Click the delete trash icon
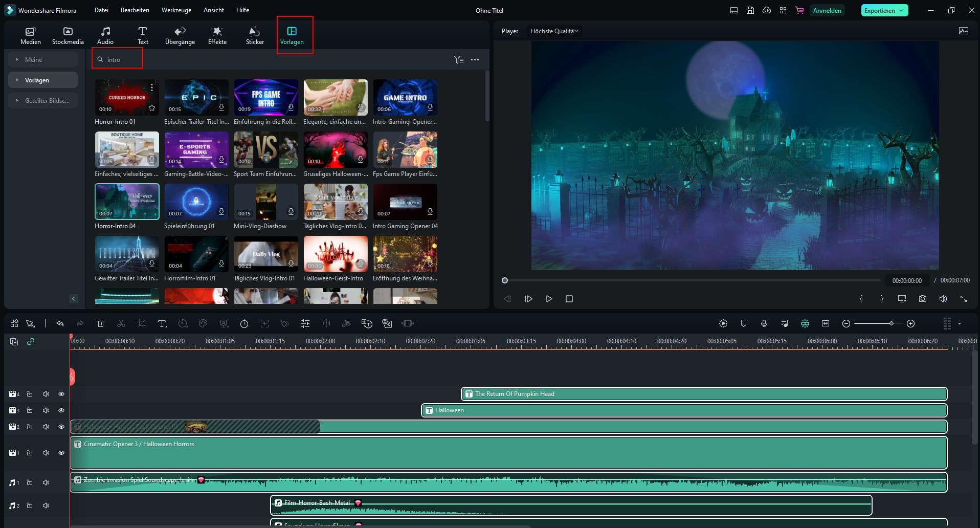 101,323
